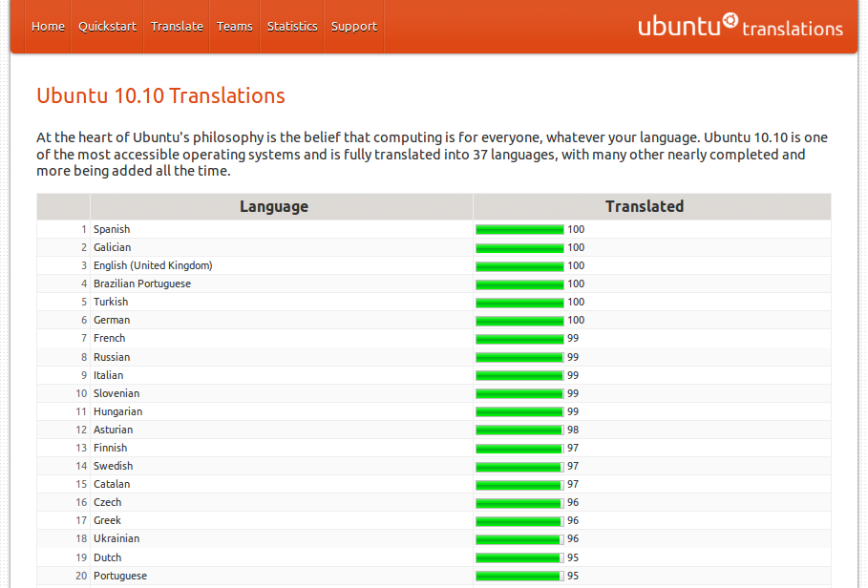868x588 pixels.
Task: Click the intro paragraph about Ubuntu's philosophy
Action: [432, 154]
